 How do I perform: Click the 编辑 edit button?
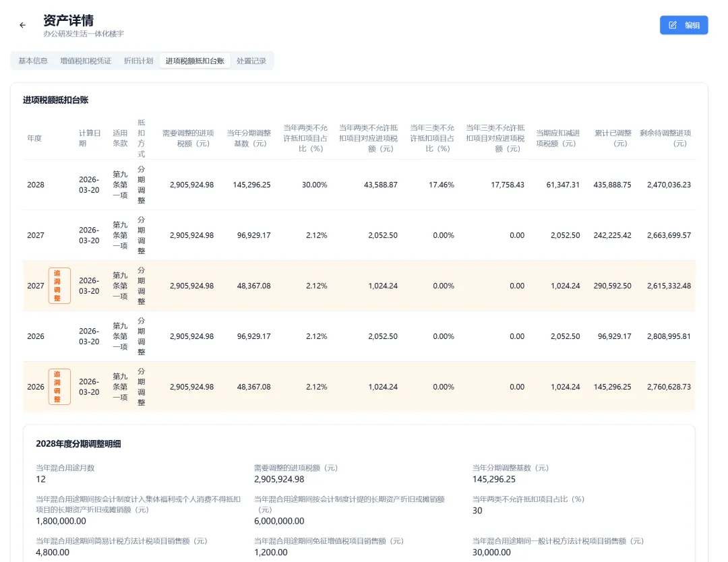[684, 25]
